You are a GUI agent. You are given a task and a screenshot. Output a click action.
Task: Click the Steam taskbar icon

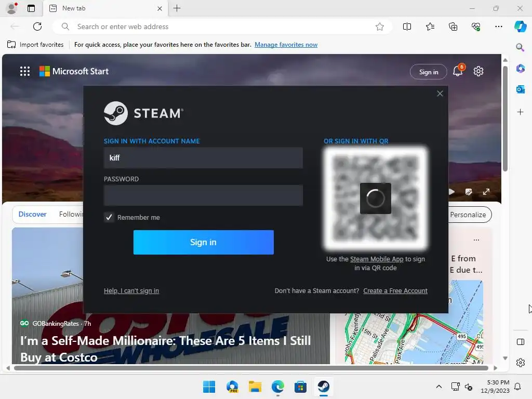(x=323, y=387)
